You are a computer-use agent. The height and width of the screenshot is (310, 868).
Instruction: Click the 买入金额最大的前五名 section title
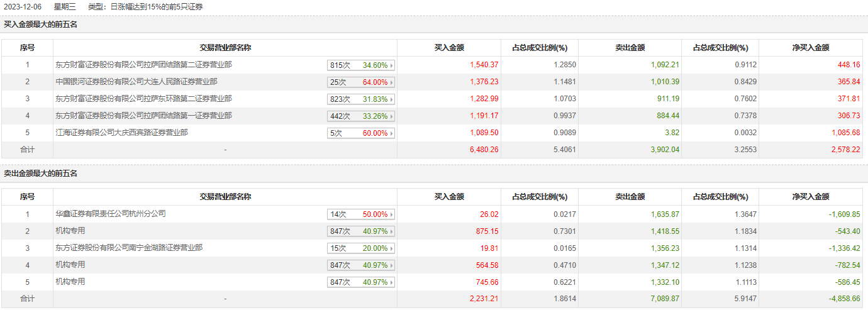(x=40, y=25)
